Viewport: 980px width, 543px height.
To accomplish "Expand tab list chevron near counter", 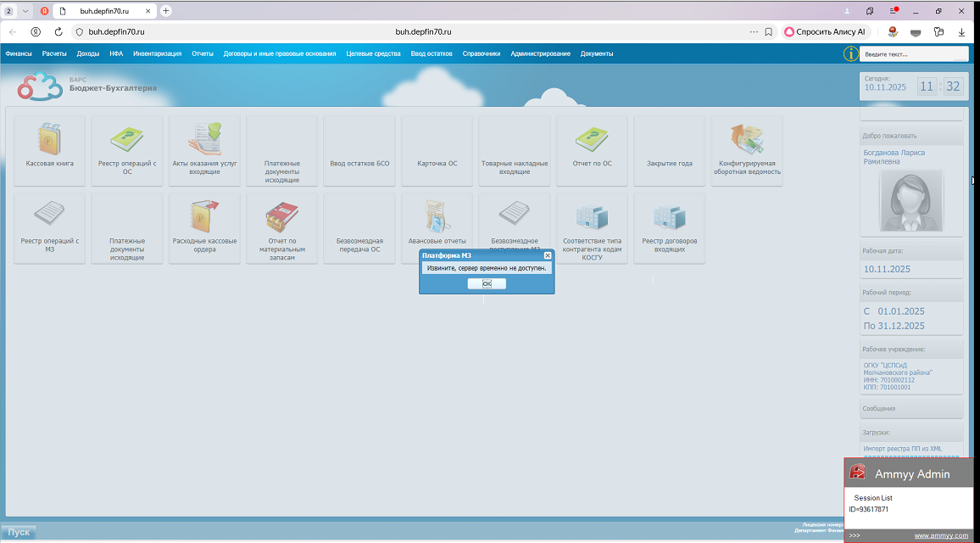I will pos(25,11).
